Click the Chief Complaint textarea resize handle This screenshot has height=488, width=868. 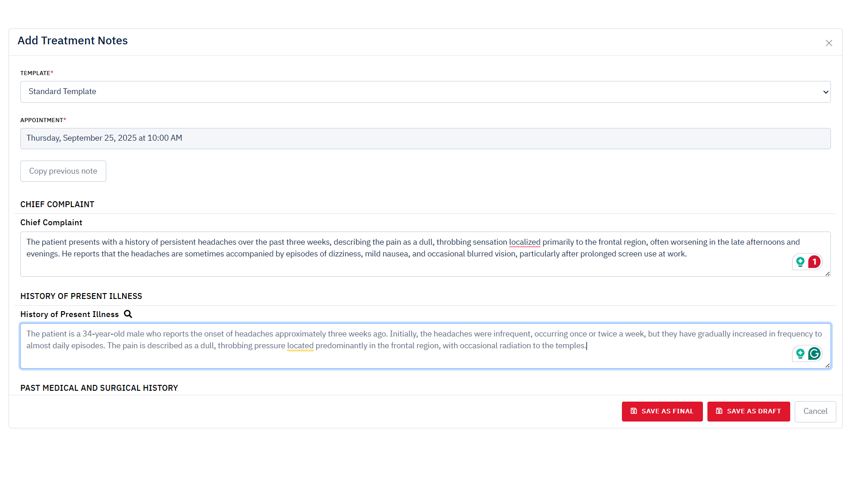[827, 274]
